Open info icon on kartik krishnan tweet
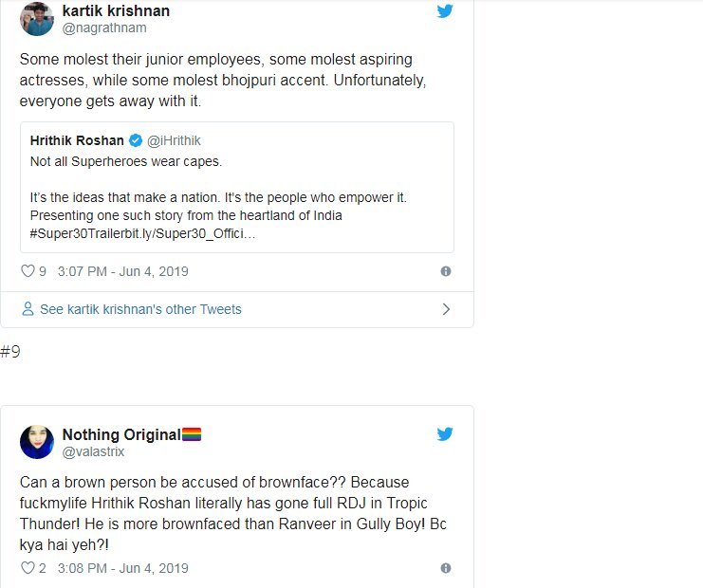Screen dimensions: 703x588 445,271
